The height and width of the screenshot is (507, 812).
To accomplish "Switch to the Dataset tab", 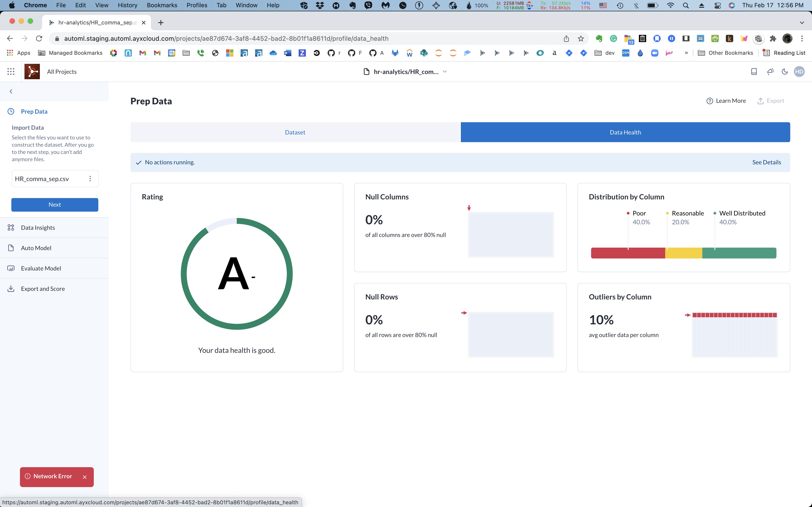I will [295, 132].
